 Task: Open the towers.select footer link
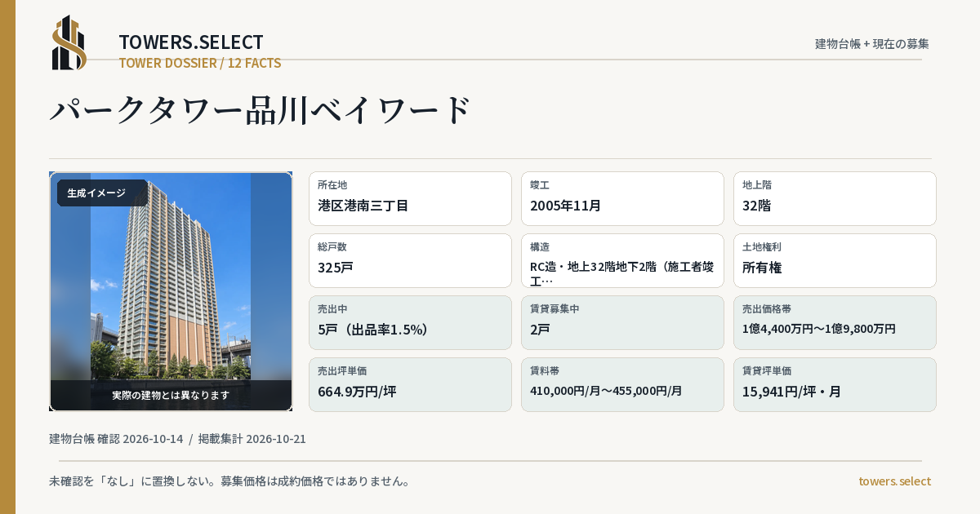(x=894, y=481)
